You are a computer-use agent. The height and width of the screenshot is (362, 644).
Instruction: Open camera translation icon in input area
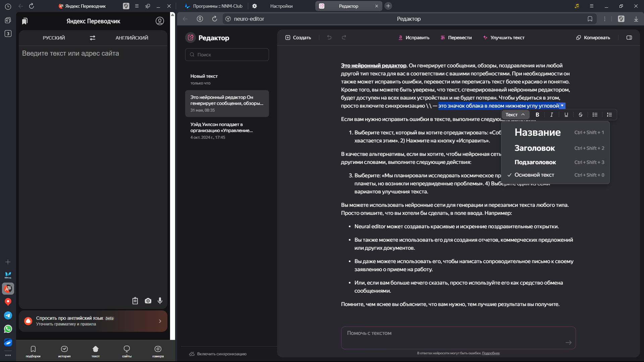[x=148, y=301]
